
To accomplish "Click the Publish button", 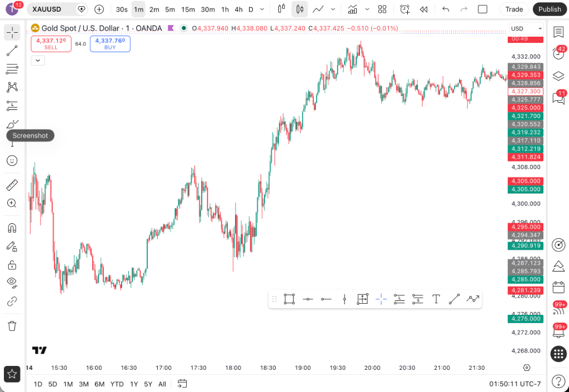I will point(550,9).
